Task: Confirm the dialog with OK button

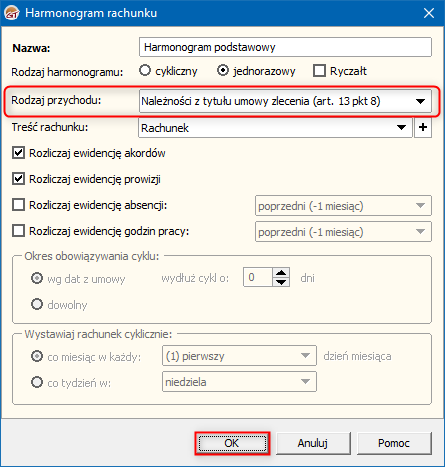Action: (x=232, y=443)
